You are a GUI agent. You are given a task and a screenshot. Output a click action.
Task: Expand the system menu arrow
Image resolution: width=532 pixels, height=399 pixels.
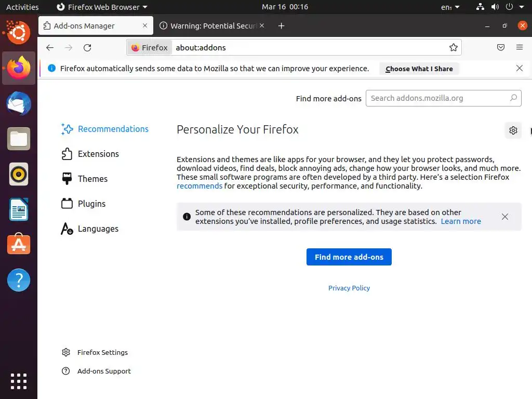522,7
